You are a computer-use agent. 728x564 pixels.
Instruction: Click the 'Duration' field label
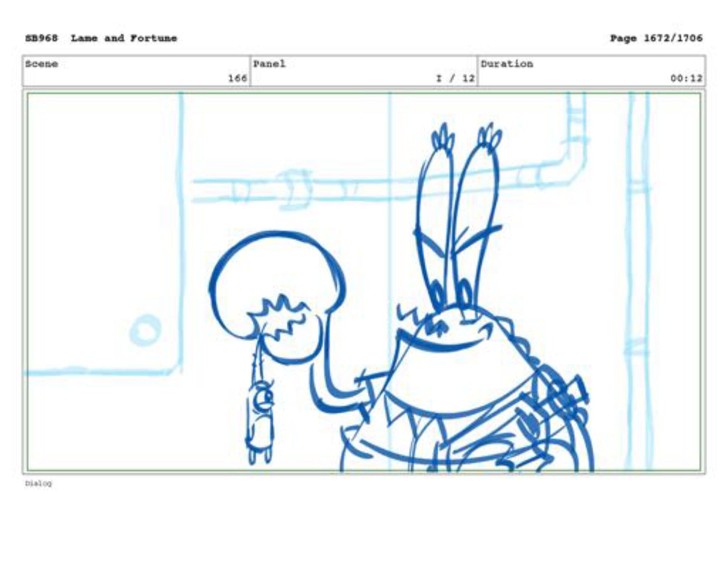507,64
